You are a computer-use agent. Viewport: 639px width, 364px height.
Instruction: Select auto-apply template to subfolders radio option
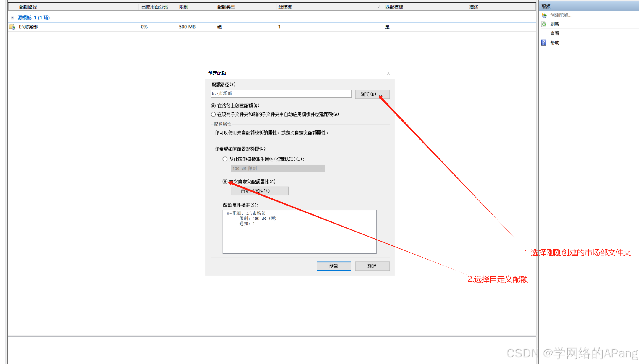tap(213, 114)
